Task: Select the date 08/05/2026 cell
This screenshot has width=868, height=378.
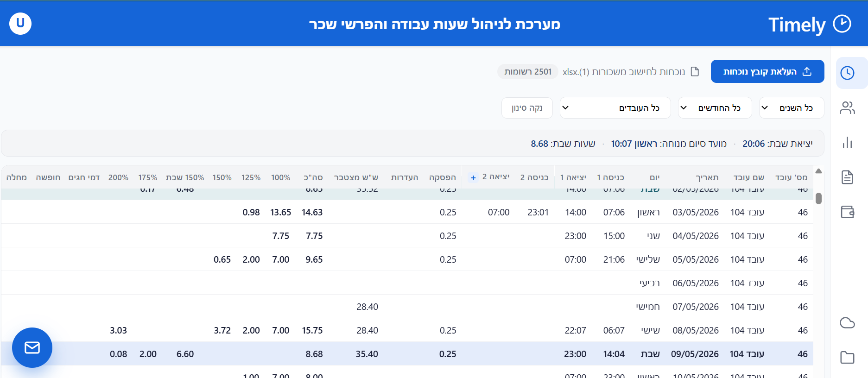Action: [x=696, y=330]
